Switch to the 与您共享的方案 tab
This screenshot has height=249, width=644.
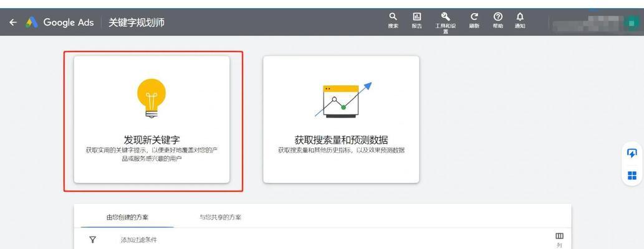click(x=220, y=217)
